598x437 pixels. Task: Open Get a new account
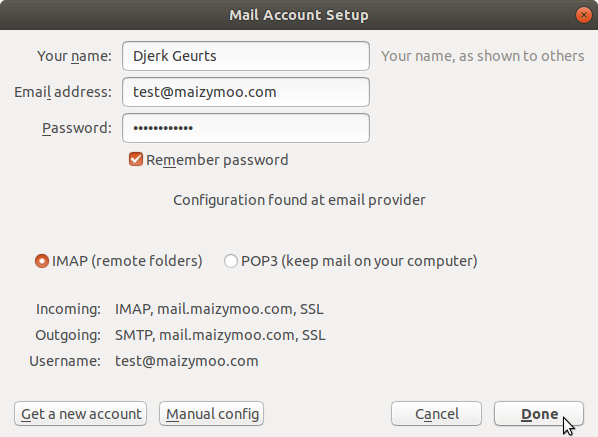80,414
